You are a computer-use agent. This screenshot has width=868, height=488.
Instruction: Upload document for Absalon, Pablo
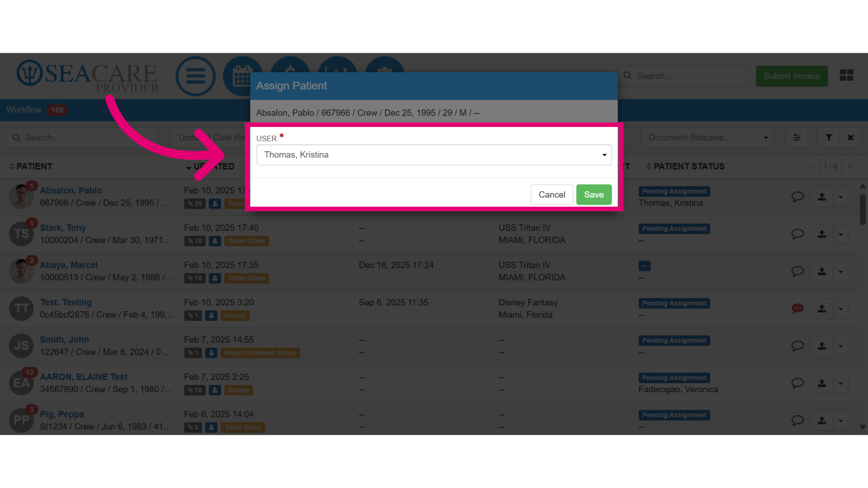click(x=821, y=197)
